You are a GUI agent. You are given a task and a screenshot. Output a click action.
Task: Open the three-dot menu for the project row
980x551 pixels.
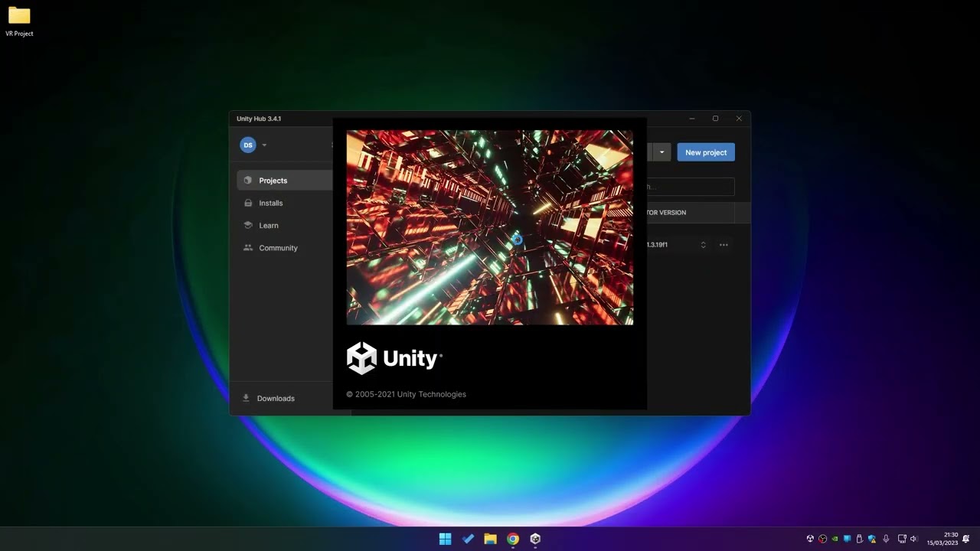724,245
